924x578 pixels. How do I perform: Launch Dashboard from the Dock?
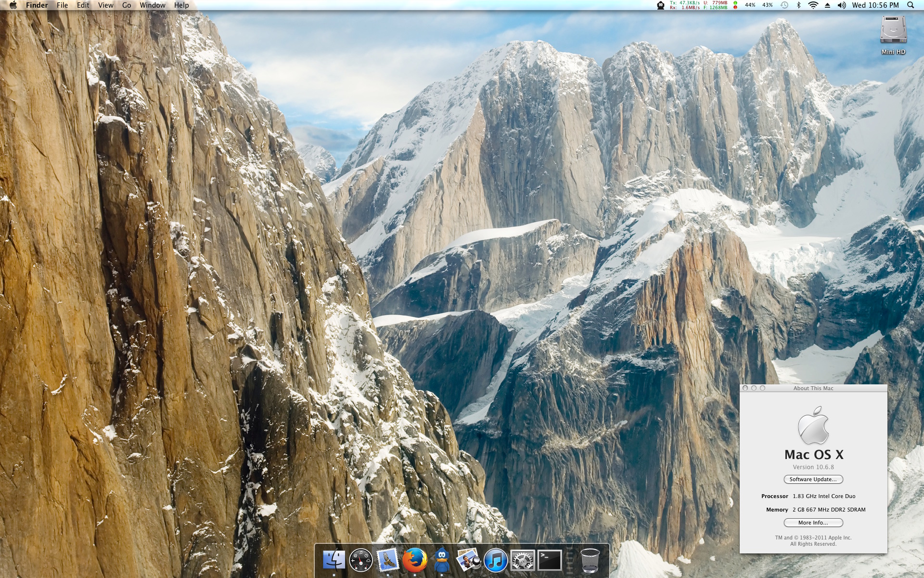(x=361, y=561)
